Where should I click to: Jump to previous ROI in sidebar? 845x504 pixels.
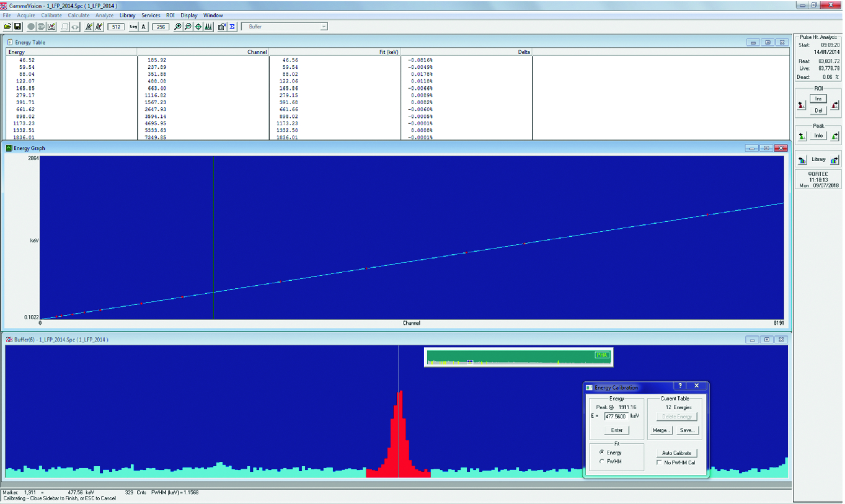pos(802,106)
